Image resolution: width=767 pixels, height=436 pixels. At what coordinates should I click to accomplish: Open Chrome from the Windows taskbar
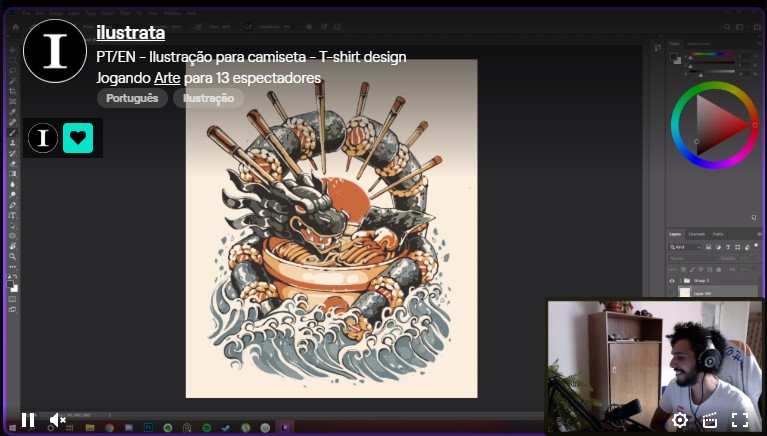(109, 428)
